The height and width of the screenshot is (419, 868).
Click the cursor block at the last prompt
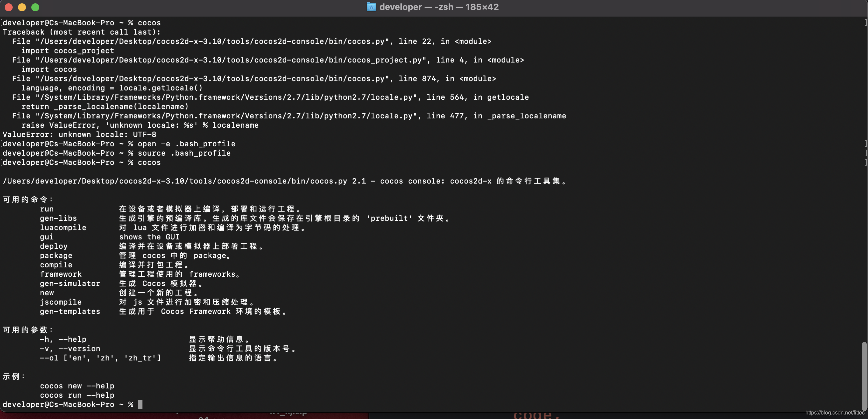(140, 404)
